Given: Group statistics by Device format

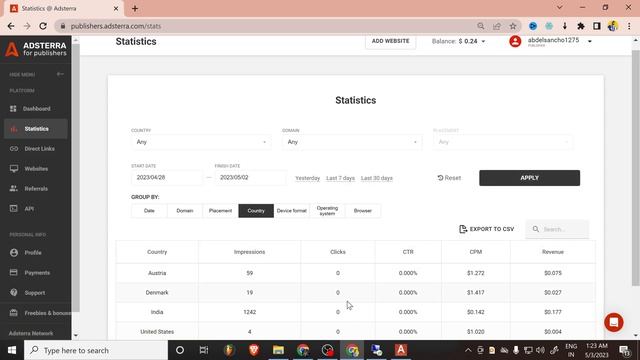Looking at the screenshot, I should [x=291, y=211].
